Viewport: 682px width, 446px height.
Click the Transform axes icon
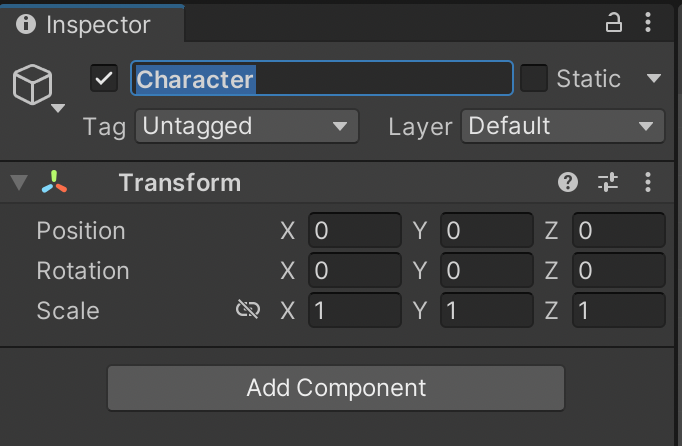(55, 183)
